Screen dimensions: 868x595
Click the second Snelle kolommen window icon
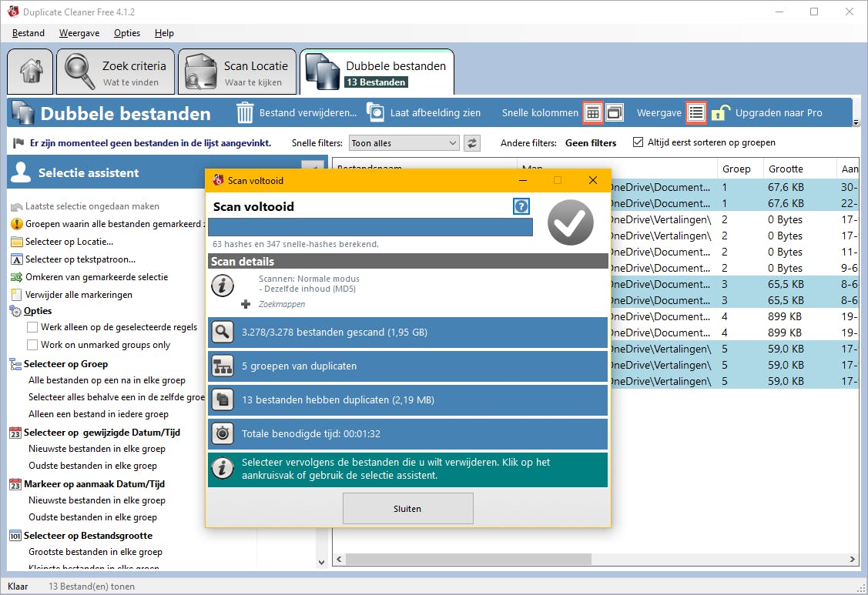614,112
